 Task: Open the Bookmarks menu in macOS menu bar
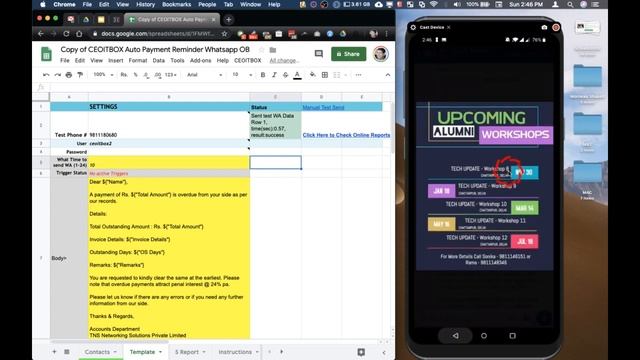176,4
